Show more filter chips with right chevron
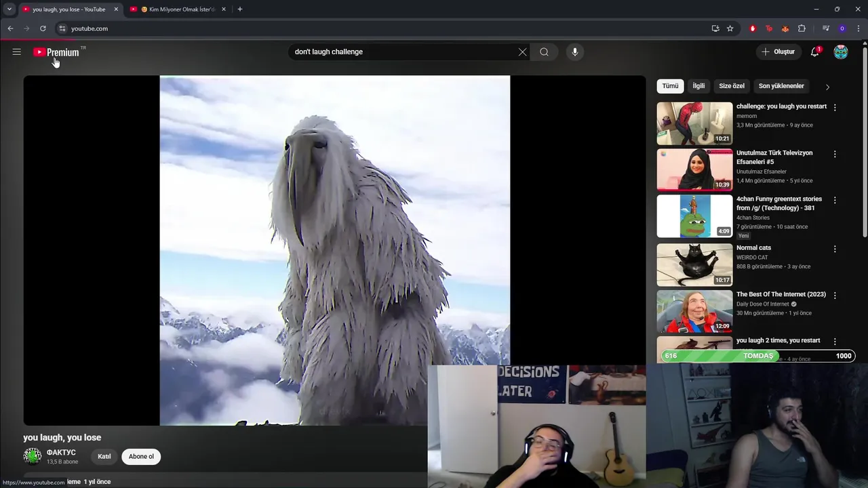 [827, 87]
